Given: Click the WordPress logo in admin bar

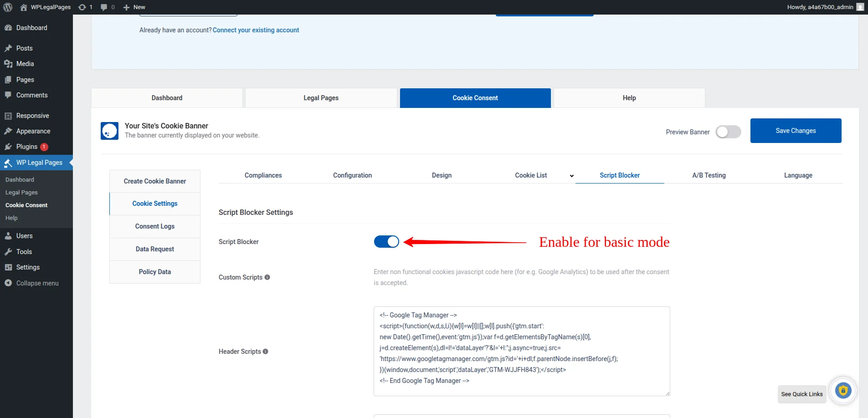Looking at the screenshot, I should (x=7, y=7).
